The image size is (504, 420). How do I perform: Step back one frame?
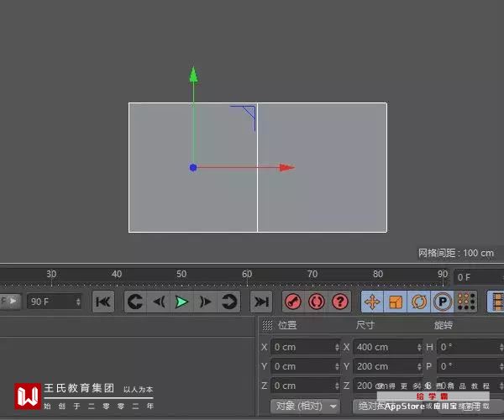coord(159,302)
